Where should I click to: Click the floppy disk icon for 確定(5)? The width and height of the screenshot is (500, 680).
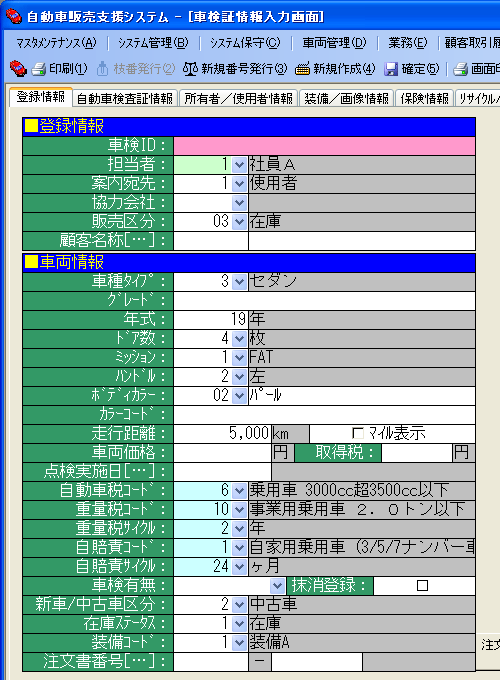tap(391, 69)
